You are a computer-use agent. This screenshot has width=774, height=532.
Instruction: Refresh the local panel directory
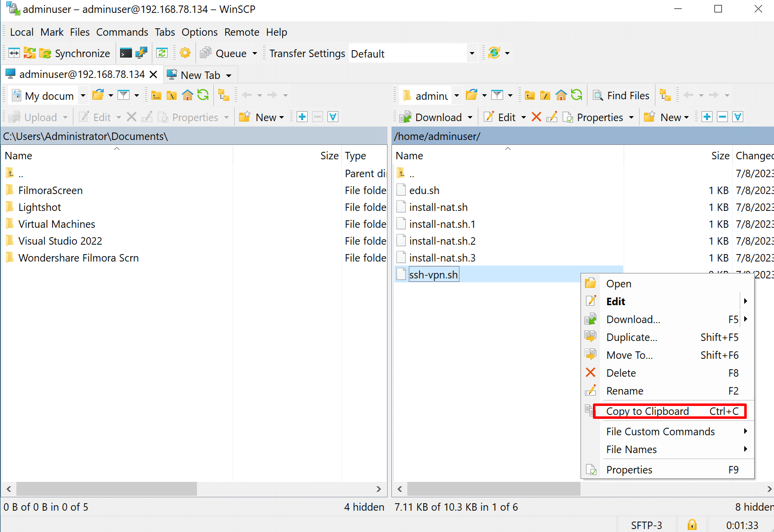pos(203,95)
